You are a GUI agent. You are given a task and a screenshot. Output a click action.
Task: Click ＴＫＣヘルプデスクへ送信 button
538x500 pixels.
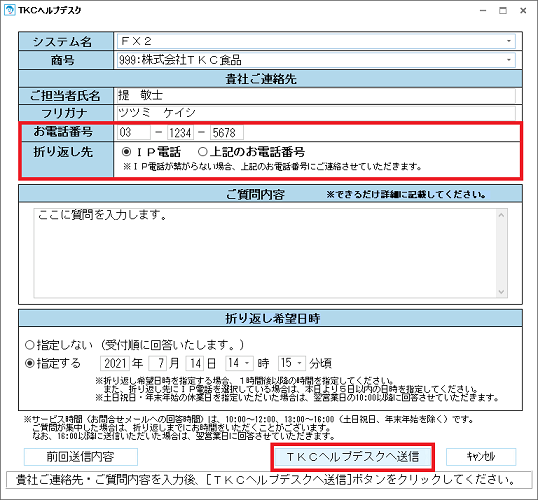point(353,457)
